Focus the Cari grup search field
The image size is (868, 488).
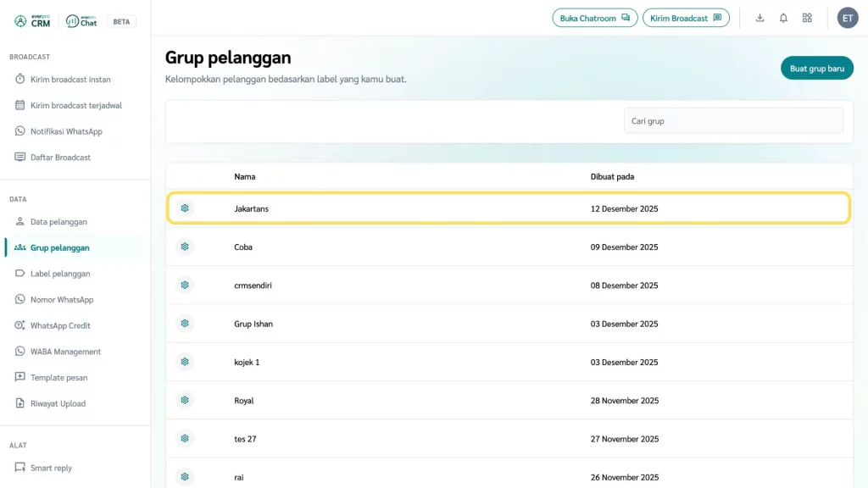pyautogui.click(x=733, y=121)
